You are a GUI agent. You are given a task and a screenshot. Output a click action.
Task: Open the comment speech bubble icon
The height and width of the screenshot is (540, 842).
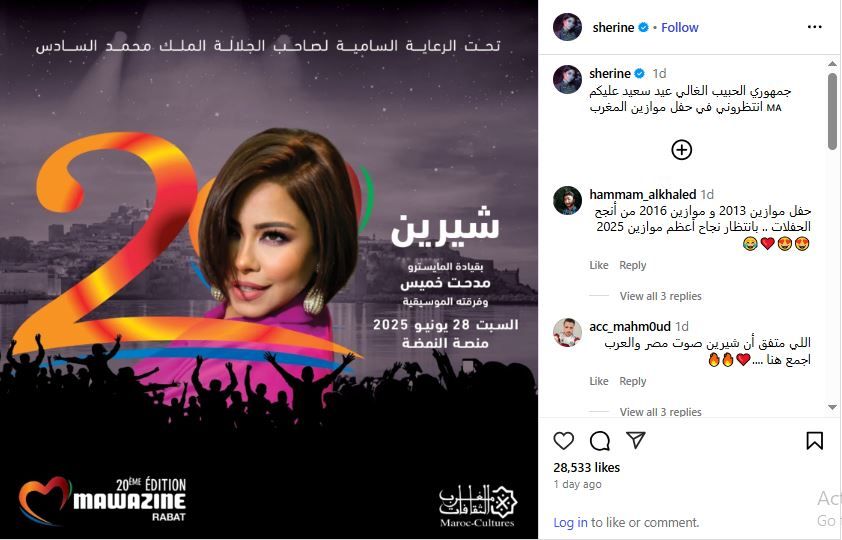(599, 441)
